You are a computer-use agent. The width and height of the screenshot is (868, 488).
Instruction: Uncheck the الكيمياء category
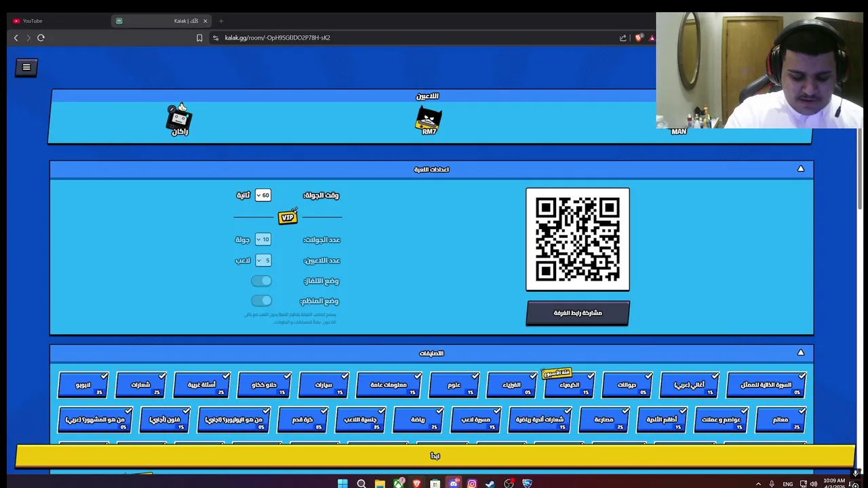pyautogui.click(x=570, y=385)
